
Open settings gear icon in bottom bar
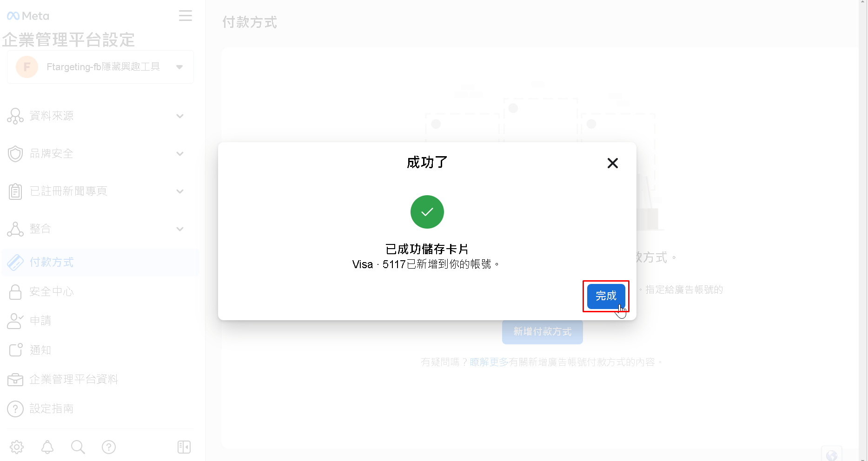(x=17, y=447)
